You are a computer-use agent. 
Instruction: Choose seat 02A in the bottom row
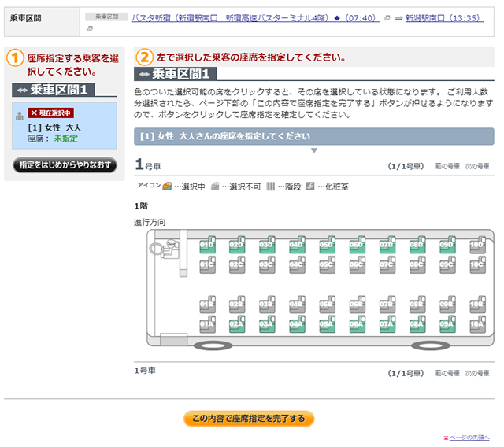tap(237, 323)
